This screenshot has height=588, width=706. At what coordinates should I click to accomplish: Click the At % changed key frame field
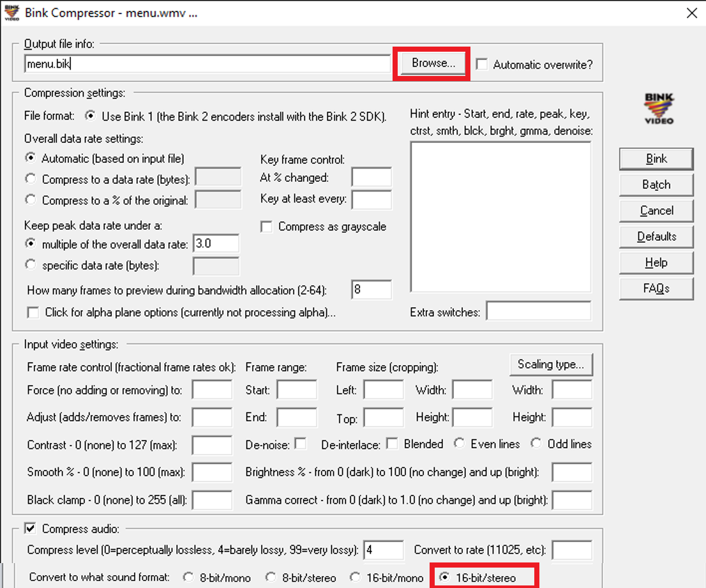pos(372,177)
